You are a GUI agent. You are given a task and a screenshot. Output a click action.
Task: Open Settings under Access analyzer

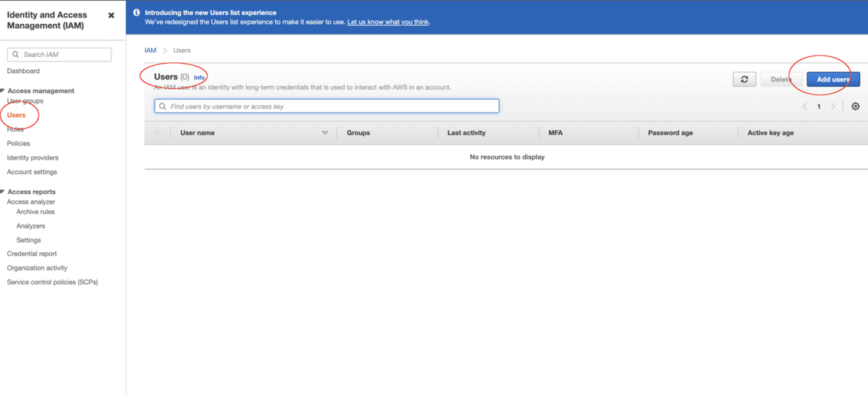coord(29,240)
